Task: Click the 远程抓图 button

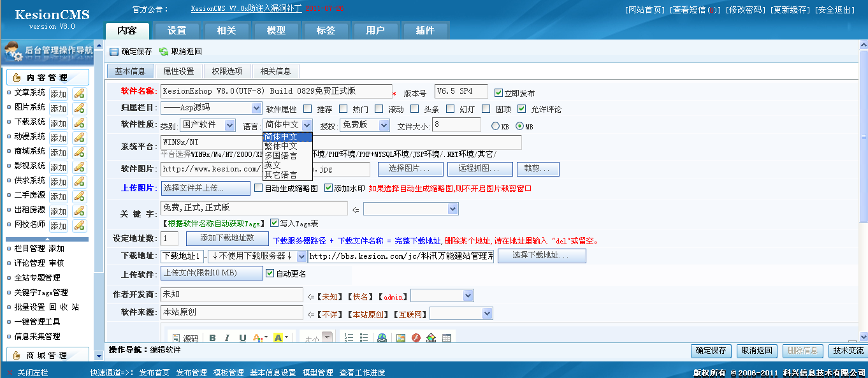Action: 482,169
